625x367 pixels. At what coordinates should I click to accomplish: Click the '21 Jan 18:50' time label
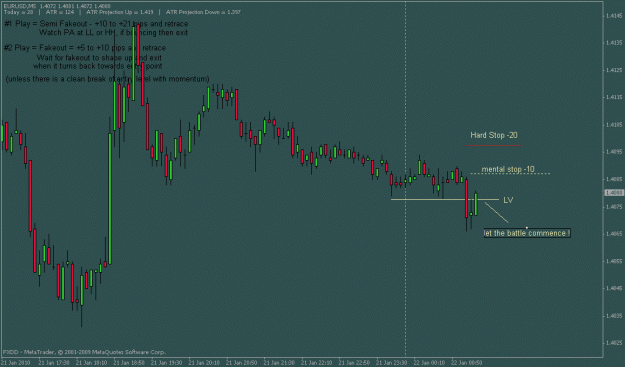click(x=129, y=363)
